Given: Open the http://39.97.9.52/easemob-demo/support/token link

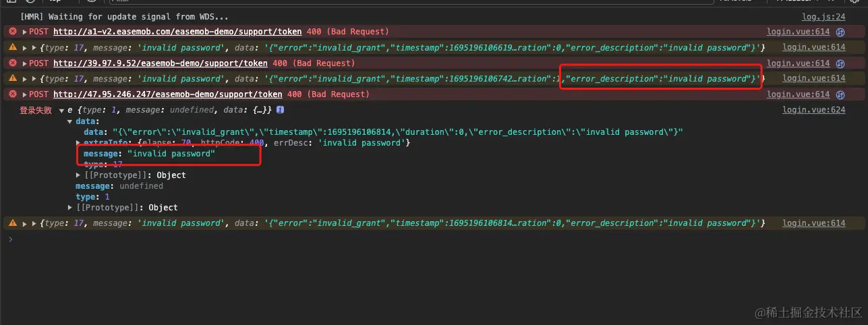Looking at the screenshot, I should point(161,63).
